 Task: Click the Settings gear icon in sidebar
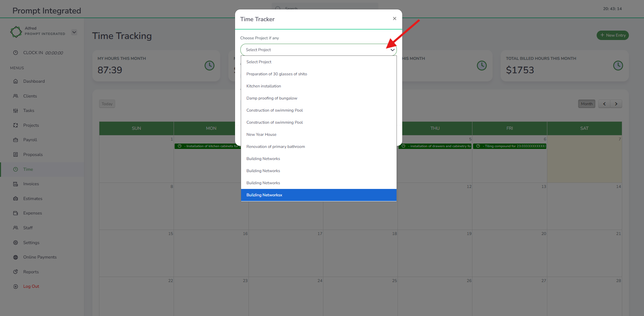click(x=15, y=243)
